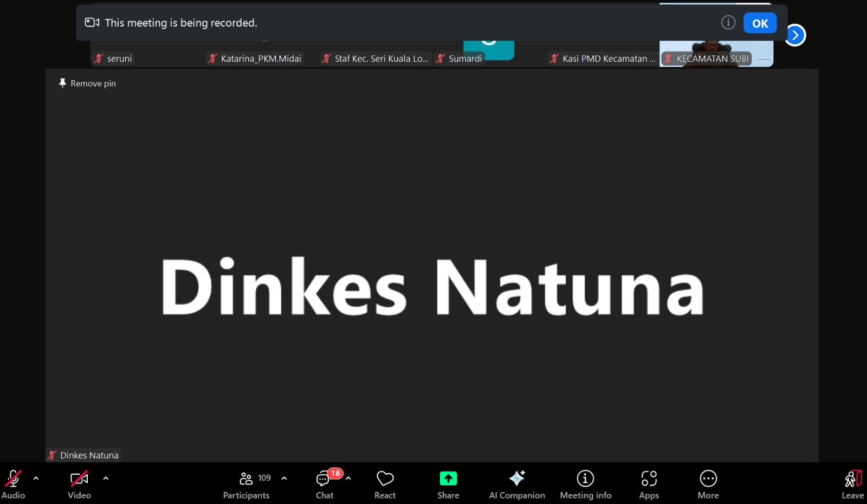This screenshot has height=504, width=867.
Task: Leave the meeting
Action: [x=852, y=484]
